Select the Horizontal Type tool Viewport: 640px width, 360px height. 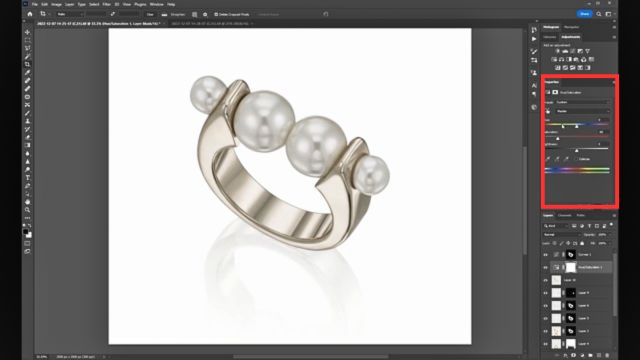pyautogui.click(x=27, y=178)
